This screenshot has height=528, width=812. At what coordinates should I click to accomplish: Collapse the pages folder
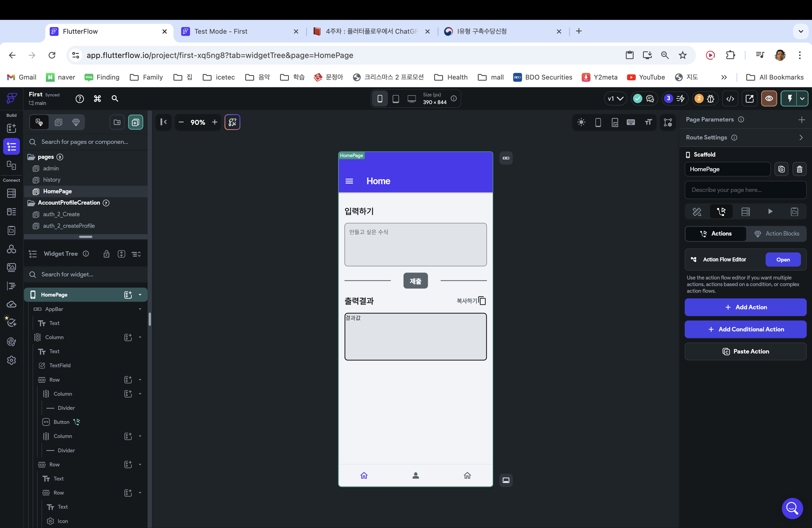point(31,157)
